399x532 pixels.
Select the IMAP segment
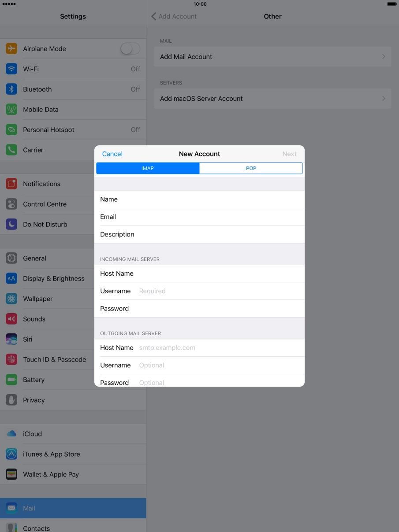pyautogui.click(x=148, y=168)
